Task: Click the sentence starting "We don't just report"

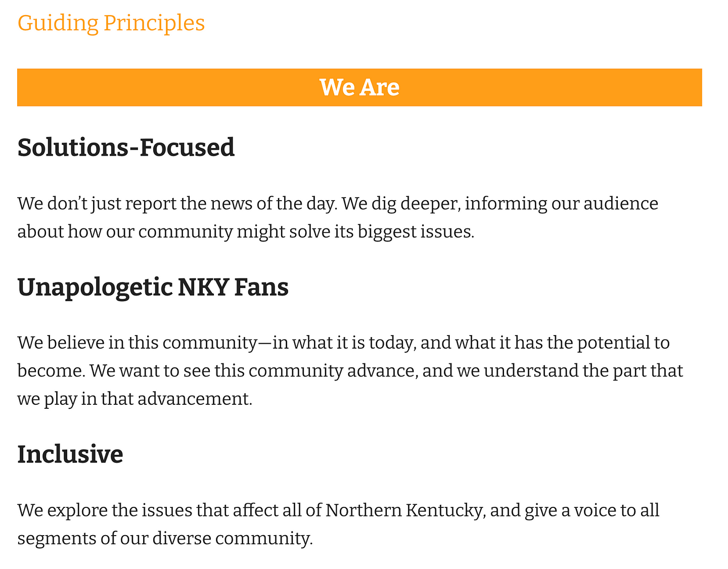Action: [177, 204]
